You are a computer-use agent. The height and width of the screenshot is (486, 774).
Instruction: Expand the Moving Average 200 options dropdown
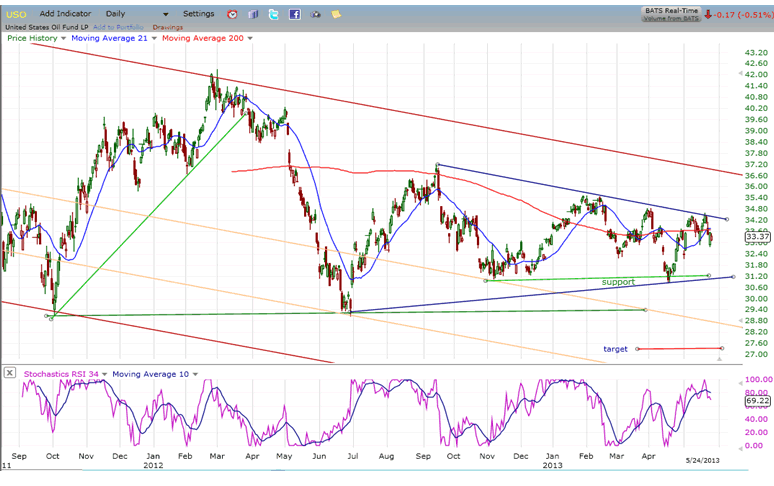click(x=249, y=38)
